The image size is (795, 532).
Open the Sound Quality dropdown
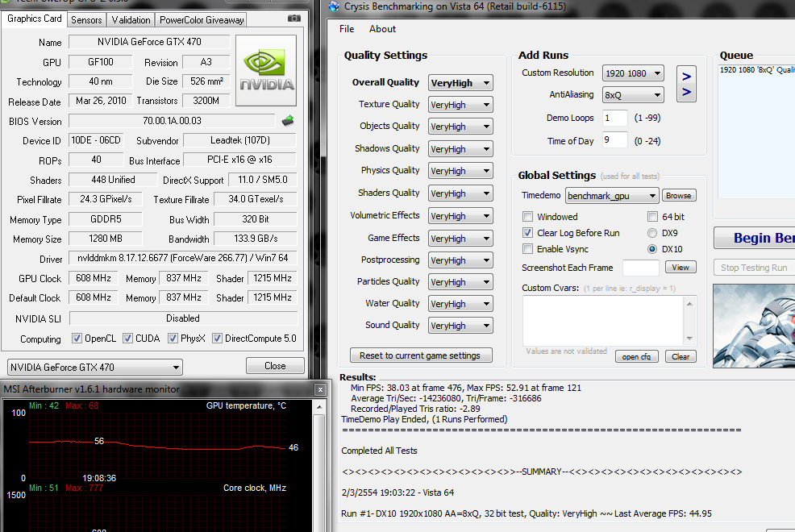(460, 326)
